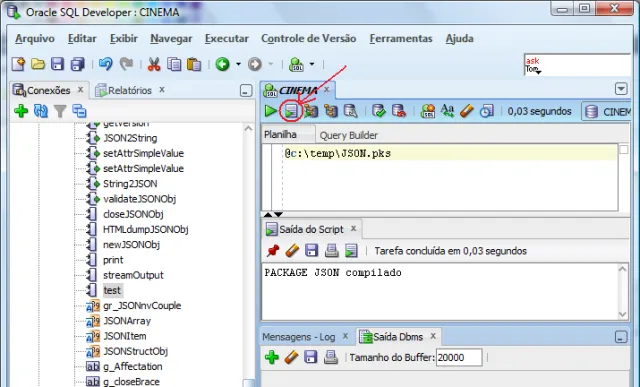Switch to the Relatórios tab
The image size is (640, 387).
tap(129, 90)
